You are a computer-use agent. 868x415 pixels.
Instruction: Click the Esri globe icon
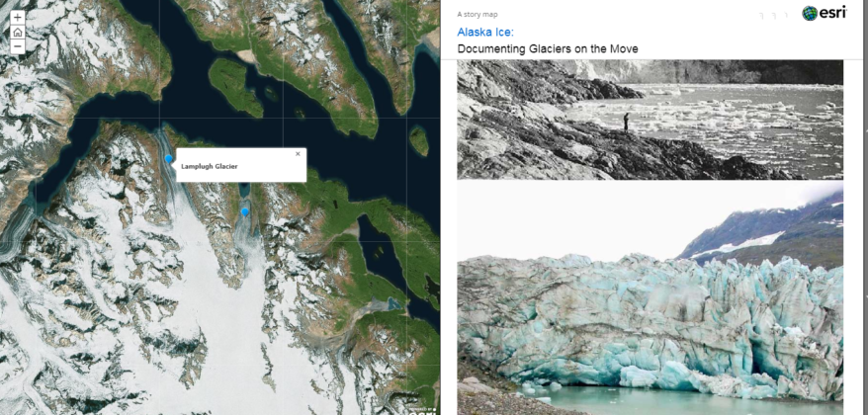pyautogui.click(x=810, y=13)
